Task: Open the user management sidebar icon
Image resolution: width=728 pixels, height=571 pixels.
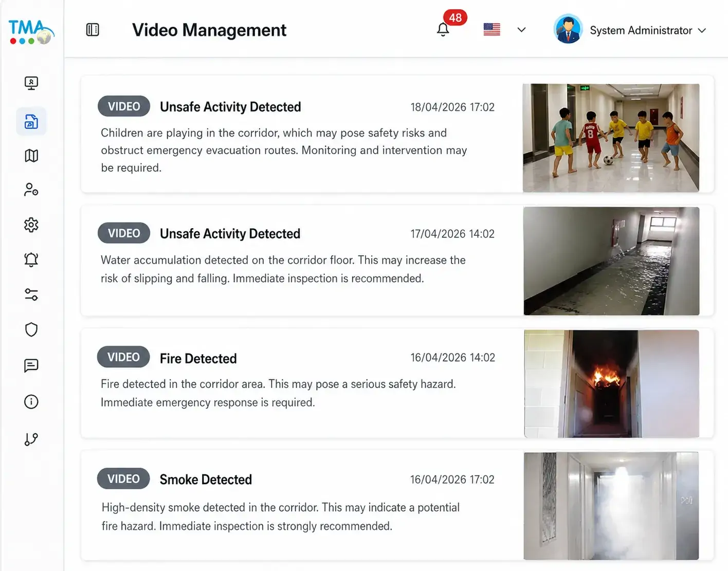Action: pos(31,190)
